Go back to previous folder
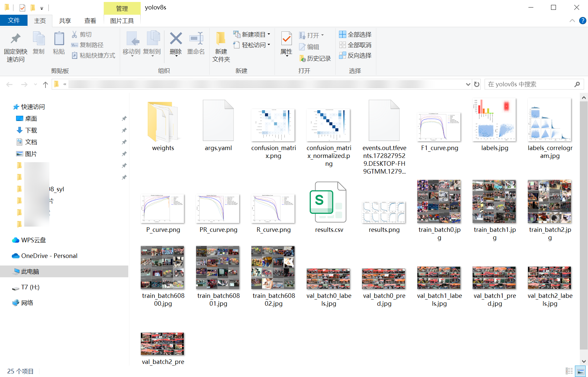This screenshot has height=377, width=588. click(9, 84)
